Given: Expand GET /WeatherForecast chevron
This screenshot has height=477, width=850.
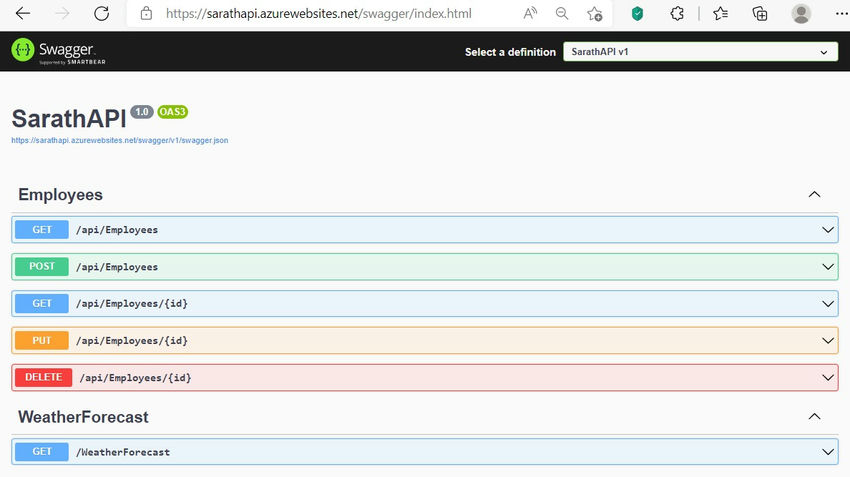Looking at the screenshot, I should pyautogui.click(x=828, y=452).
